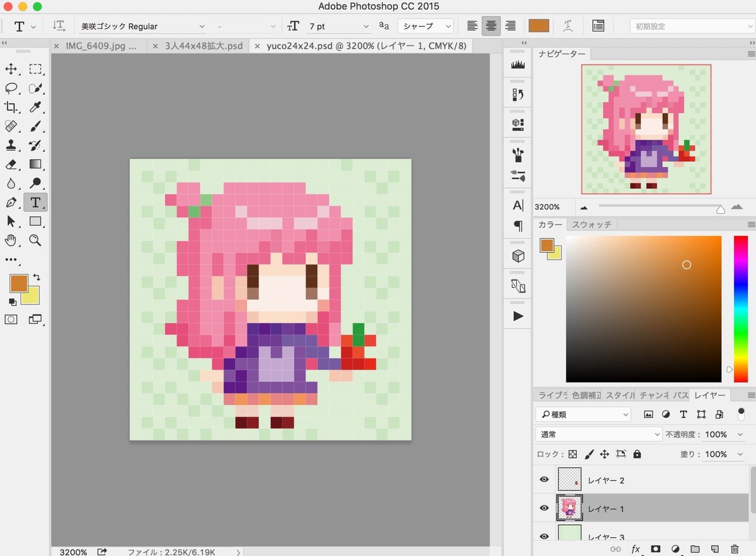Image resolution: width=756 pixels, height=556 pixels.
Task: Open the blend mode 通常 dropdown
Action: coord(599,434)
